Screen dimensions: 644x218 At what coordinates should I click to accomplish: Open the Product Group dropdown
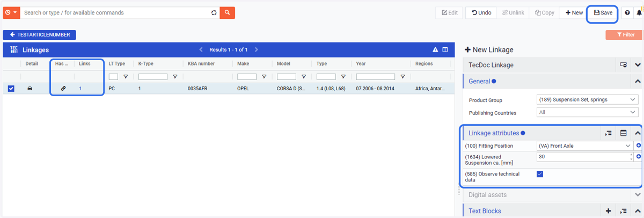[x=587, y=99]
